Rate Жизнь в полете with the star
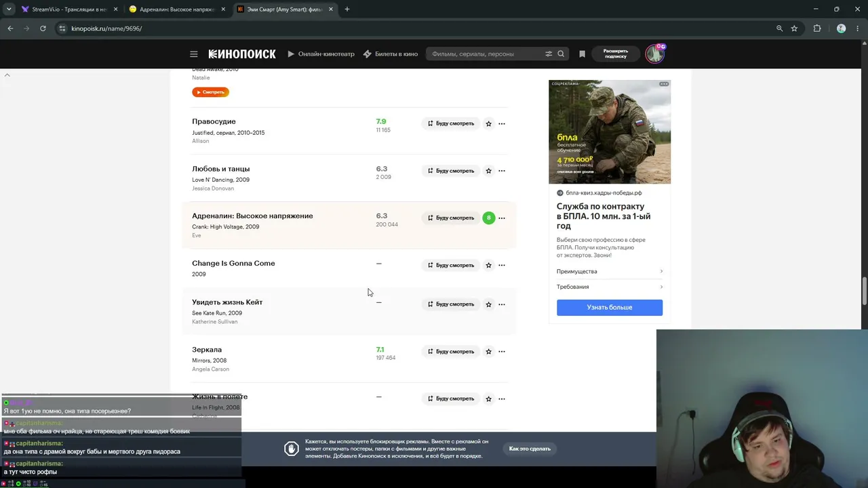This screenshot has height=488, width=868. tap(488, 399)
